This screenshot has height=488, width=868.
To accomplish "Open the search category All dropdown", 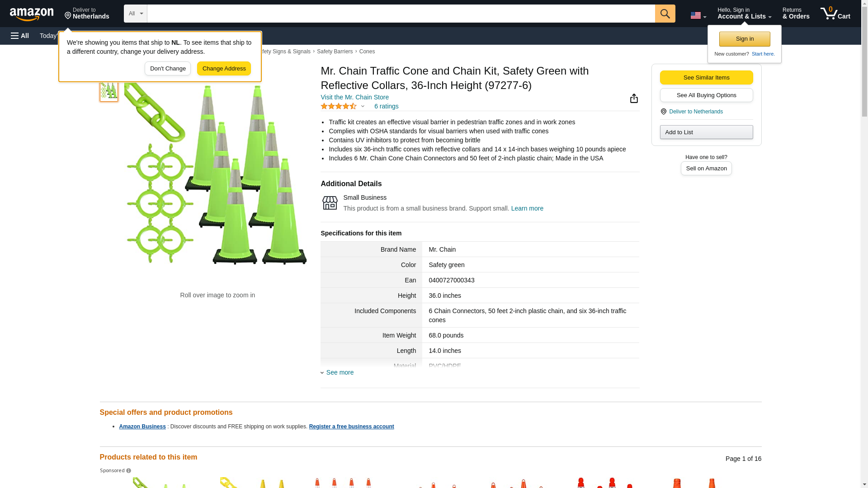I will tap(135, 14).
